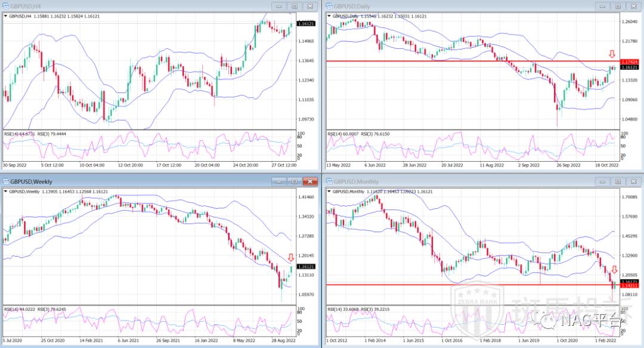Maximize the GBPUSD,Daily chart window
Screen dimensions: 644x348
618,6
